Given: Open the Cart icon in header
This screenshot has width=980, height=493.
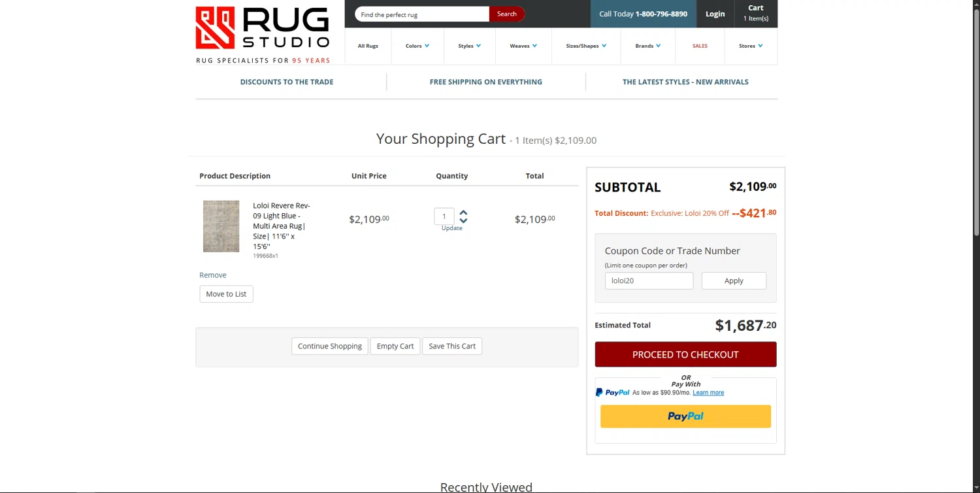Looking at the screenshot, I should tap(755, 13).
